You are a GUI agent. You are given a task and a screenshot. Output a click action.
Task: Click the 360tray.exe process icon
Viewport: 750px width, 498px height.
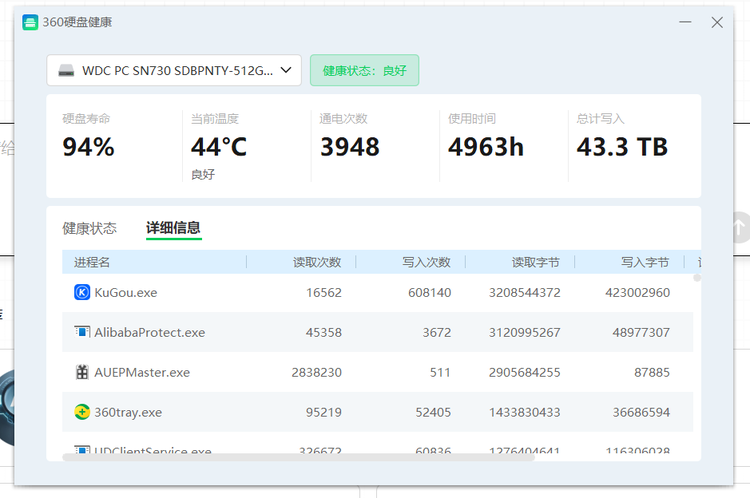click(82, 412)
